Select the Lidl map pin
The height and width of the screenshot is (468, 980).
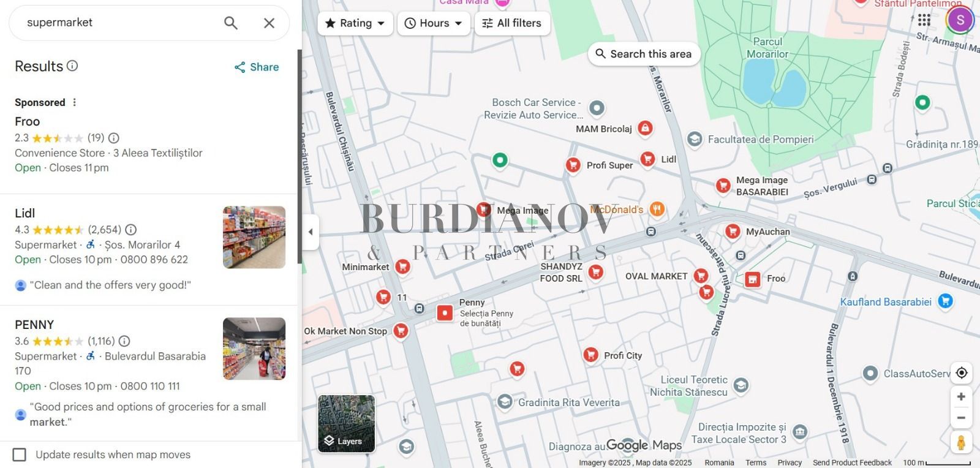pos(647,159)
